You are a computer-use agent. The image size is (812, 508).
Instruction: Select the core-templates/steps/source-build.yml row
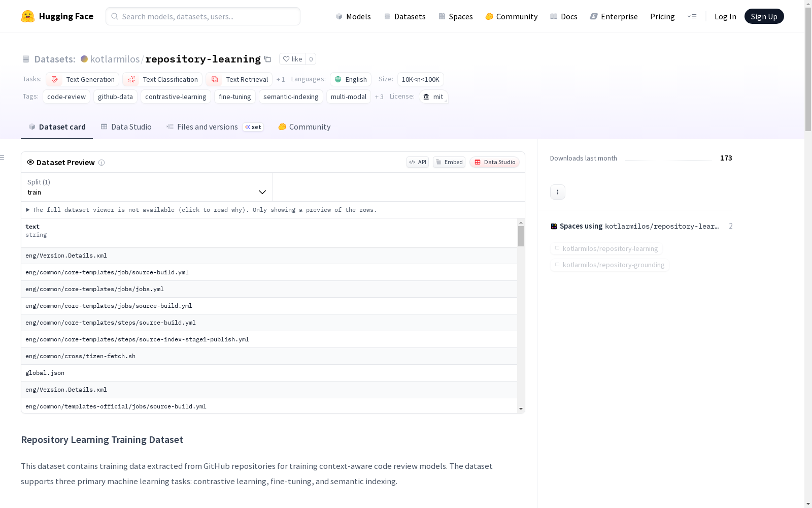269,323
